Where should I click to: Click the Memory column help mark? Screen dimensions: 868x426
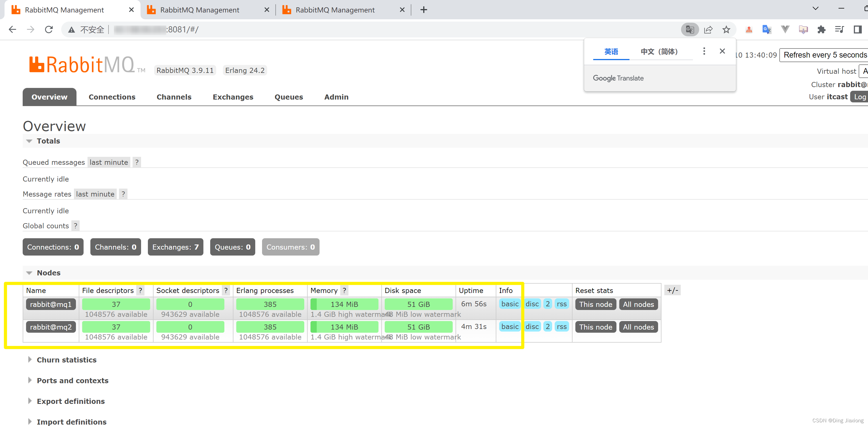[x=344, y=290]
